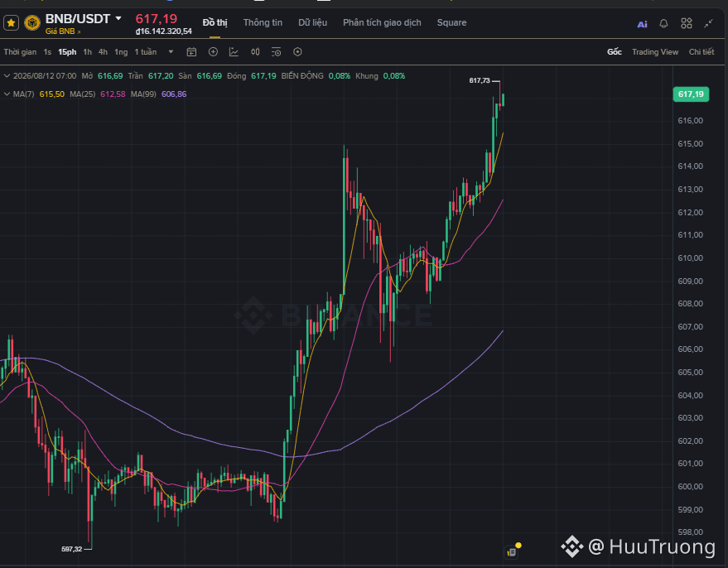This screenshot has height=568, width=728.
Task: Select the 1ng daily interval
Action: [121, 52]
